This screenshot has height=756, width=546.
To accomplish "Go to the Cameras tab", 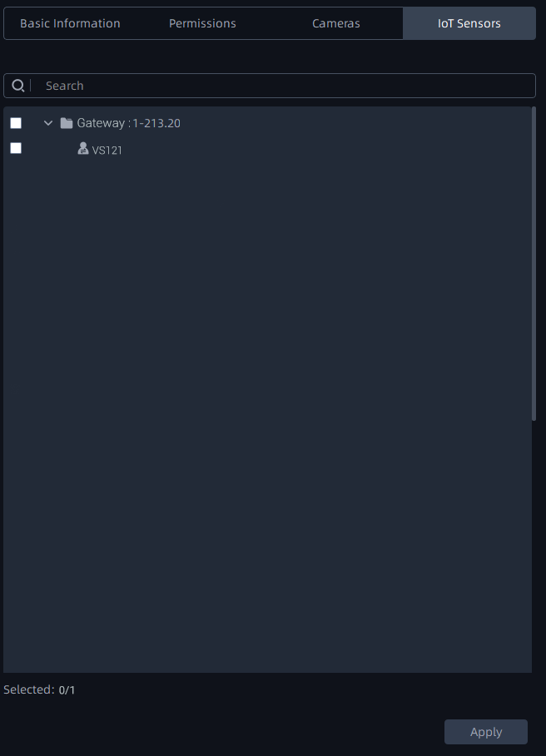I will click(336, 23).
